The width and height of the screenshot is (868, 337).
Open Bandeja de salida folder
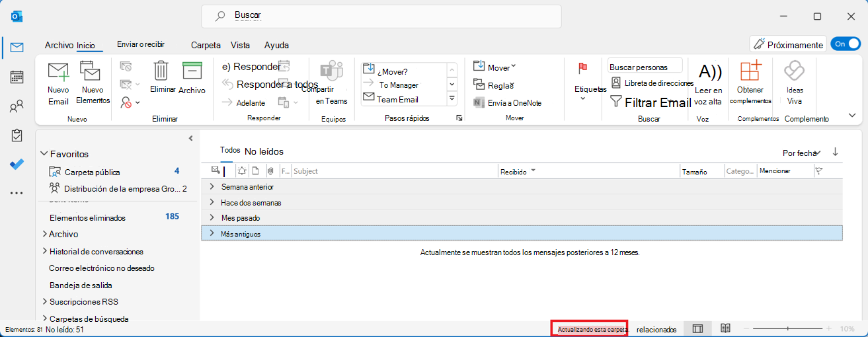pyautogui.click(x=81, y=285)
